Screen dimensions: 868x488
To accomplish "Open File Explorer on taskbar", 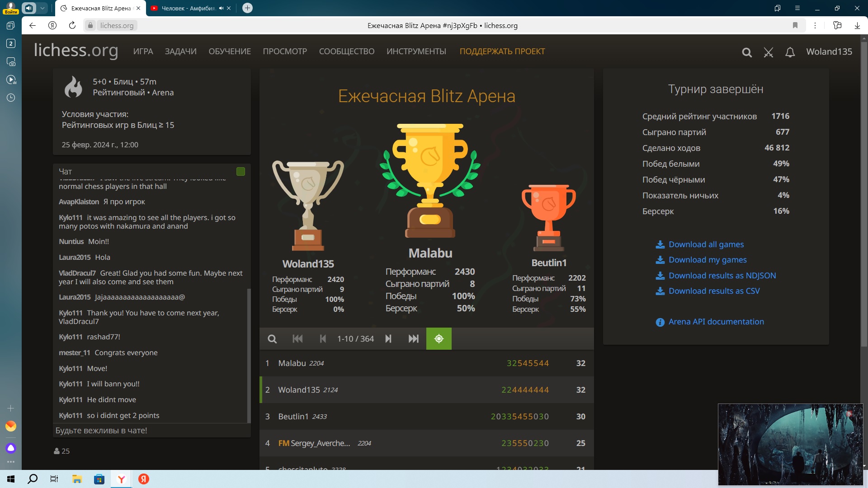I will tap(77, 479).
